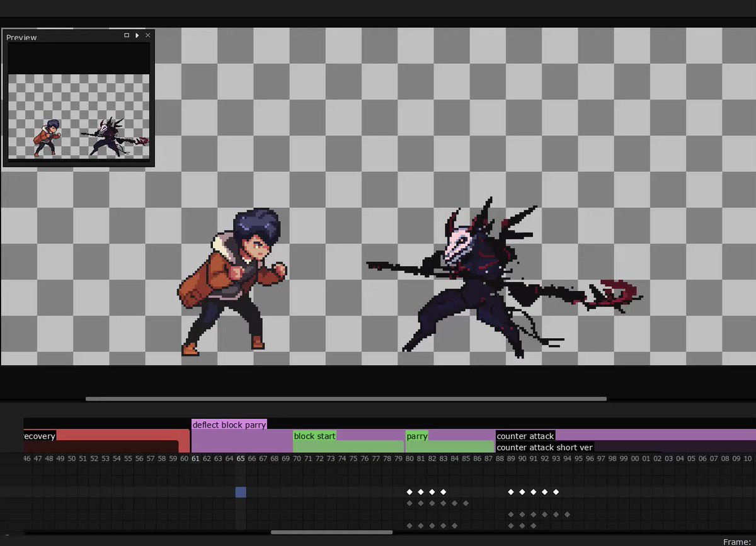Select first white keyframe cel at frame 80
756x546 pixels.
point(409,492)
